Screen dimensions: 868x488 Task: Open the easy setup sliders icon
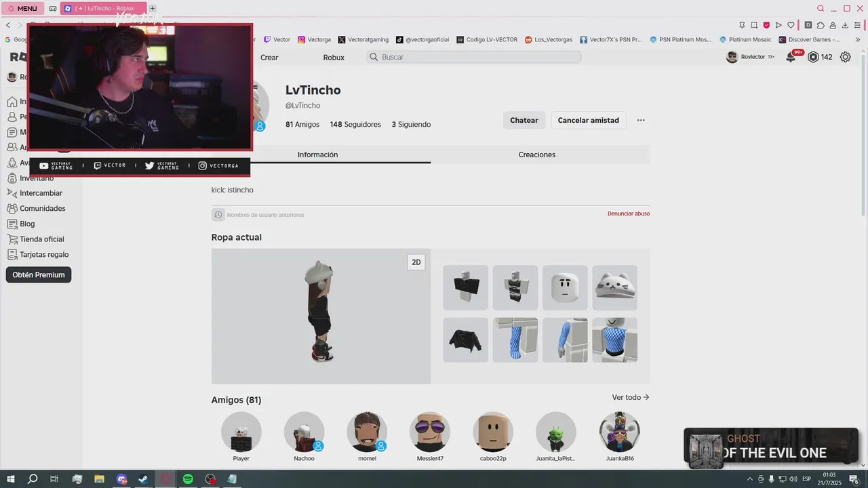[857, 25]
